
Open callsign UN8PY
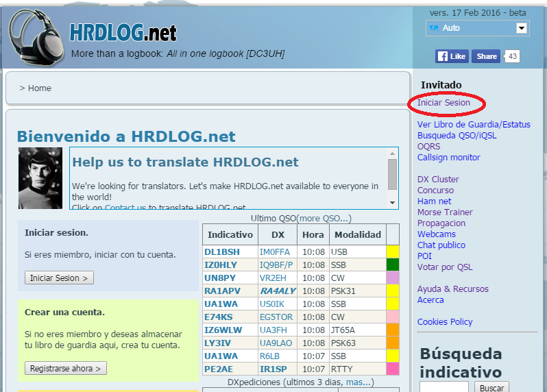220,278
